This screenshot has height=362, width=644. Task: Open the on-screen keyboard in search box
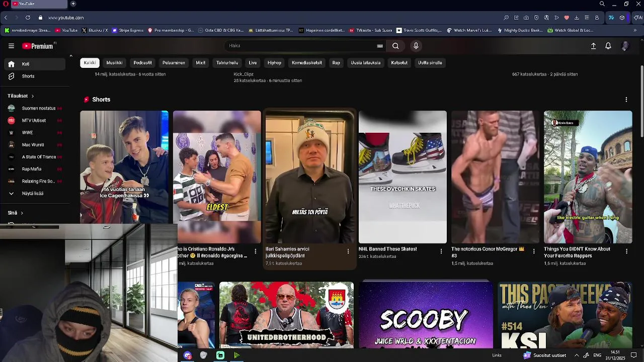380,46
